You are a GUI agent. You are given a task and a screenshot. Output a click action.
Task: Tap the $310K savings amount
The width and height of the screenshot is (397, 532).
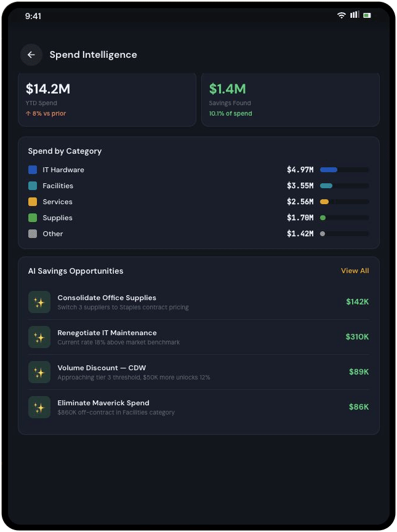click(357, 336)
